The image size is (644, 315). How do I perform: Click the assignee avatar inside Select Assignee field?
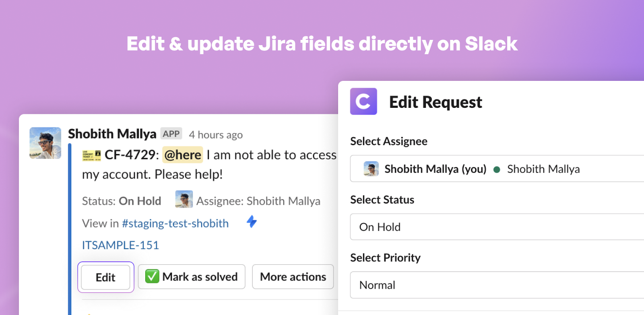click(371, 169)
